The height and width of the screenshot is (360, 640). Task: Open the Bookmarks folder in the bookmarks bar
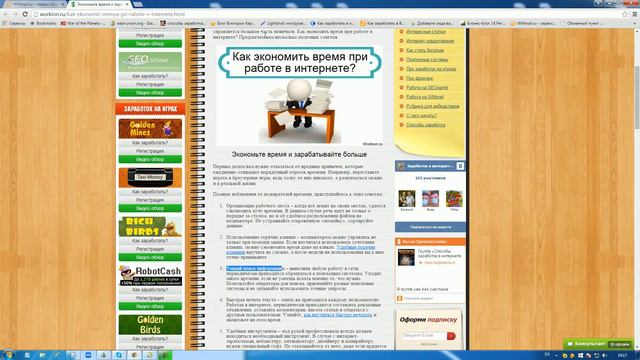43,23
